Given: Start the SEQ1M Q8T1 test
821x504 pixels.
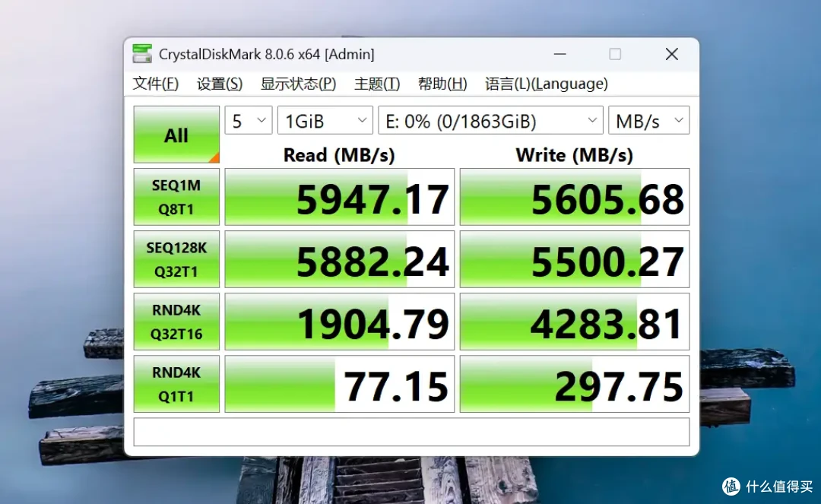Looking at the screenshot, I should (x=176, y=197).
